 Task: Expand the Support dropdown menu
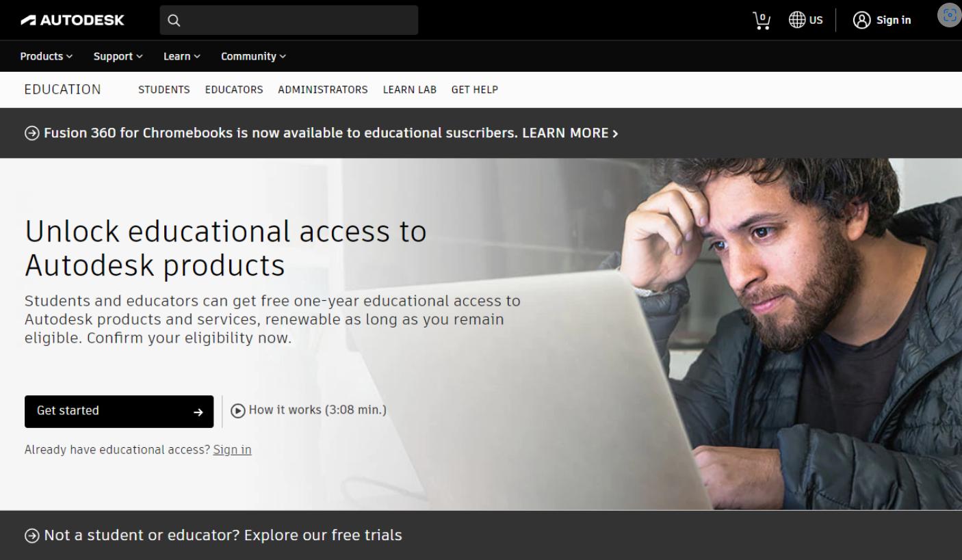pos(118,56)
